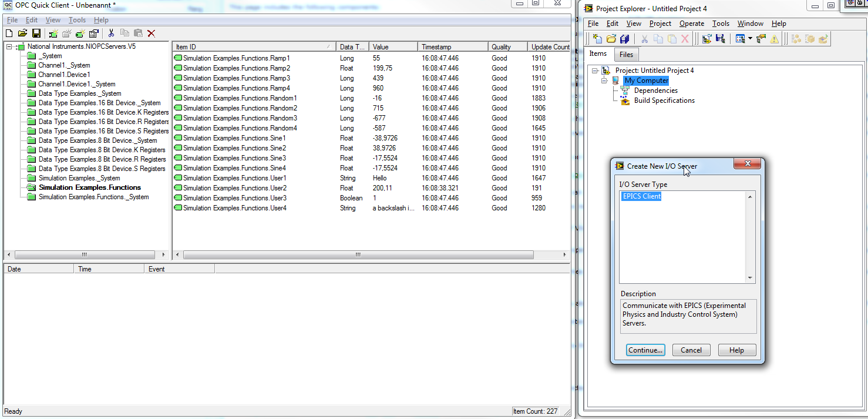Viewport: 868px width, 419px height.
Task: Open dropdown arrow beside Filter View icon
Action: [750, 39]
